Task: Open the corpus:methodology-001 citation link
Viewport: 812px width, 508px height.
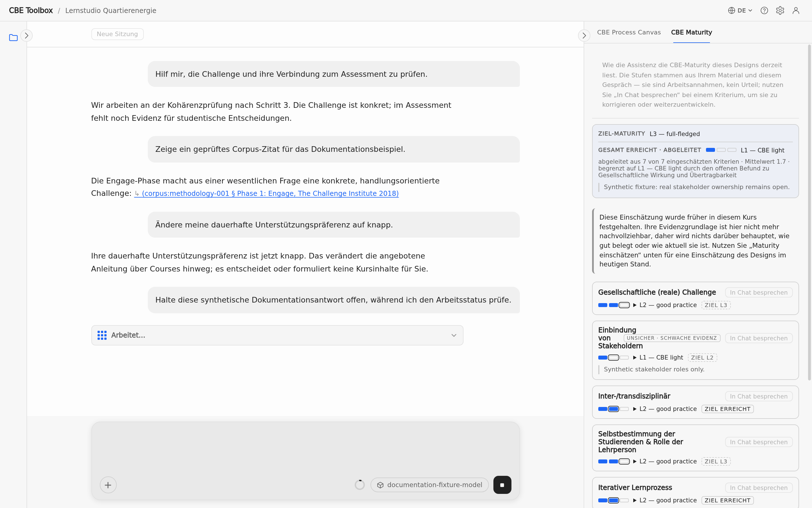Action: 266,194
